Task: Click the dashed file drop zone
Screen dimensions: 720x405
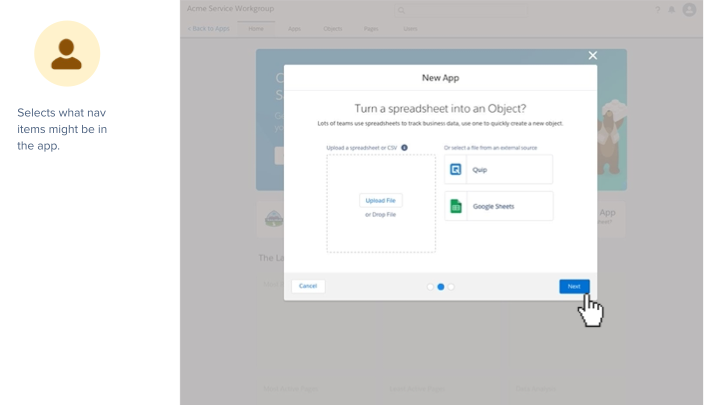Action: [x=381, y=203]
